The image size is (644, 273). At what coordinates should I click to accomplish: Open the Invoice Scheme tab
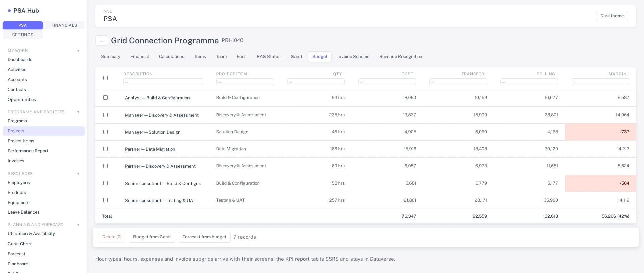(353, 57)
